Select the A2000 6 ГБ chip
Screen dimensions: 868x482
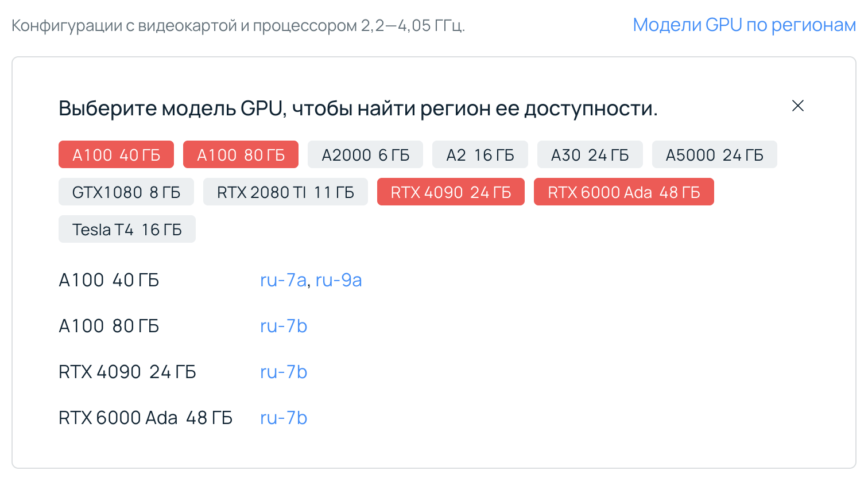pyautogui.click(x=365, y=155)
